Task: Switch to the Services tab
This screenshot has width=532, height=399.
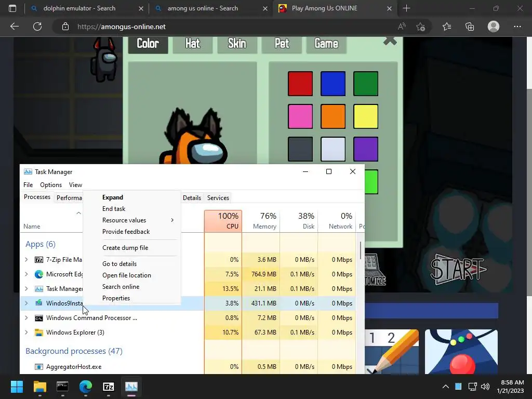Action: (x=218, y=198)
